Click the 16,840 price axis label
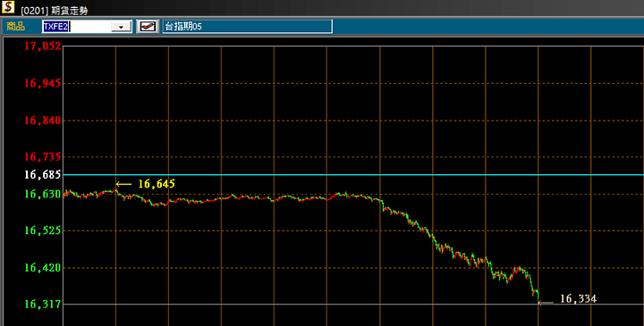The width and height of the screenshot is (644, 326). [x=43, y=121]
